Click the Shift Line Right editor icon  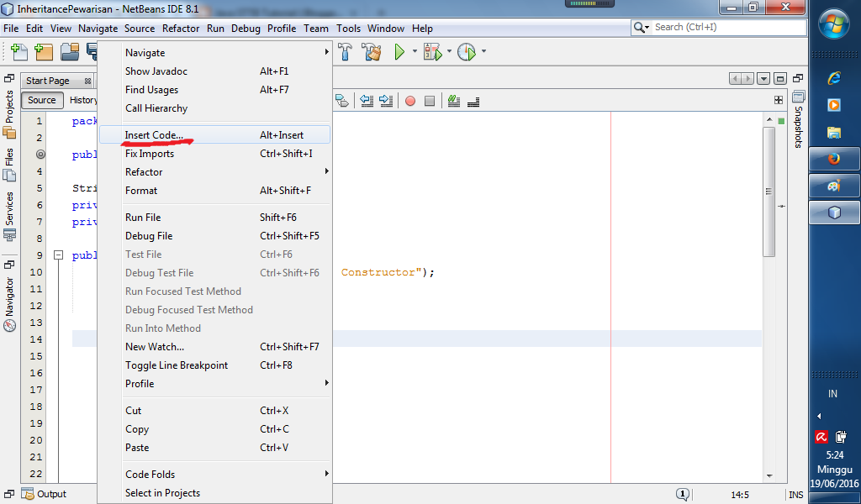pyautogui.click(x=386, y=100)
